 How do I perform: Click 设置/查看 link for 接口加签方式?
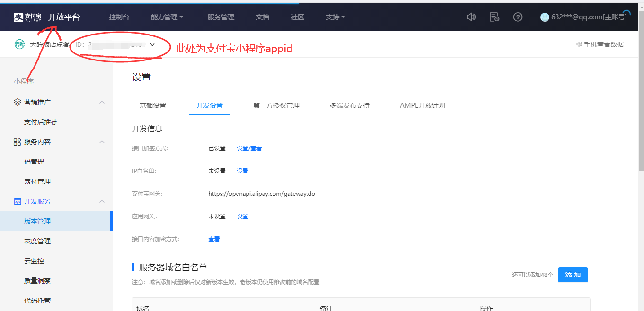249,148
